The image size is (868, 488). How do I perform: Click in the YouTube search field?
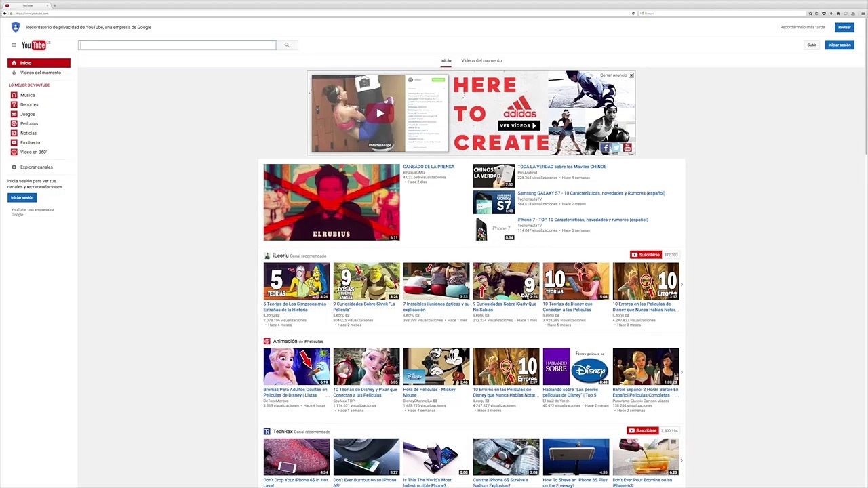[177, 45]
